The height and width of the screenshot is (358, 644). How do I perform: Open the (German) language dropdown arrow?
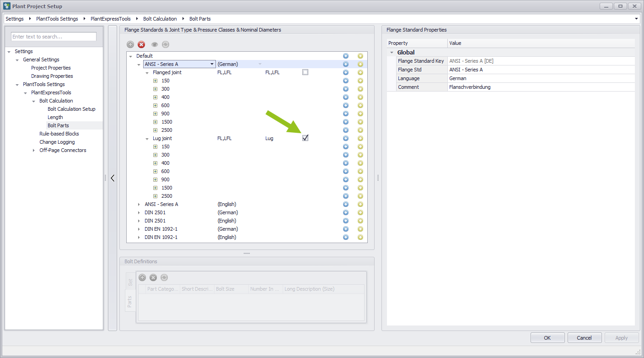(x=260, y=64)
